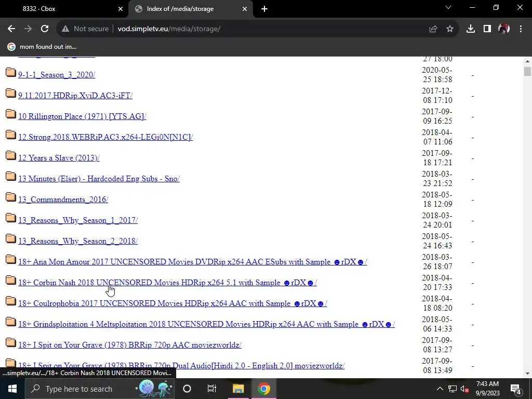The image size is (532, 399).
Task: Click the browser forward arrow
Action: point(28,29)
